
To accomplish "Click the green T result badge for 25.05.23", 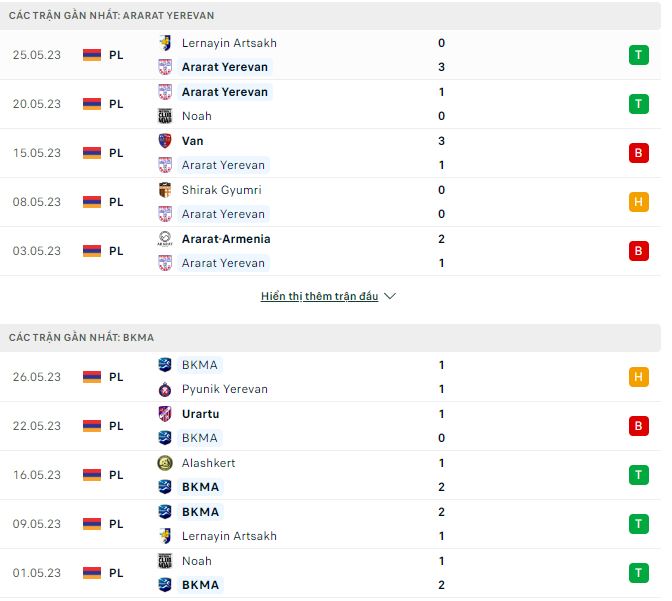I will point(638,55).
